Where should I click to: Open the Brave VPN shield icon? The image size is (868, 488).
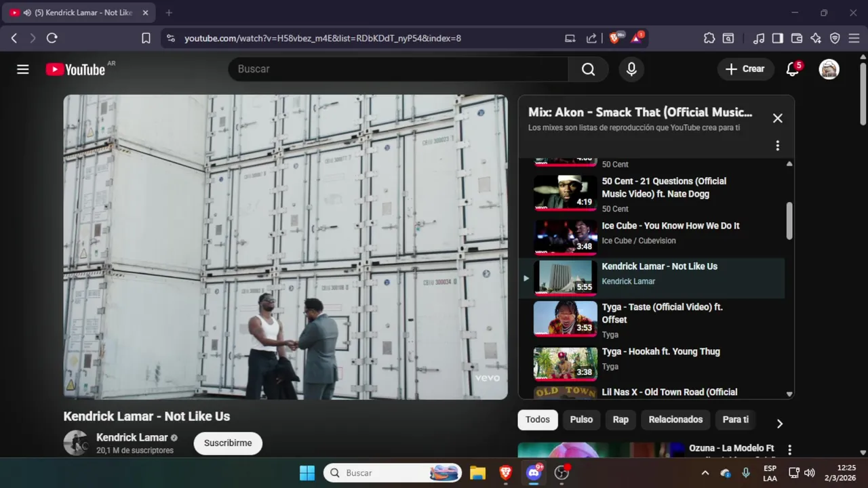(835, 39)
